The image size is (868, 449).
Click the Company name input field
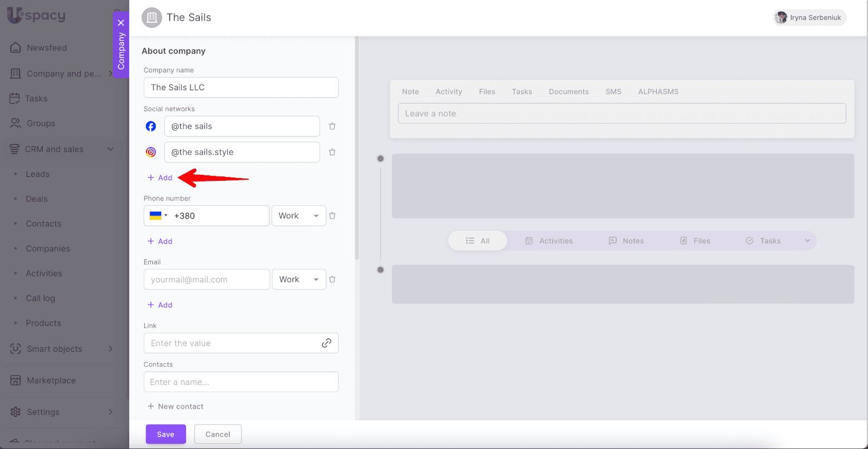[x=241, y=87]
